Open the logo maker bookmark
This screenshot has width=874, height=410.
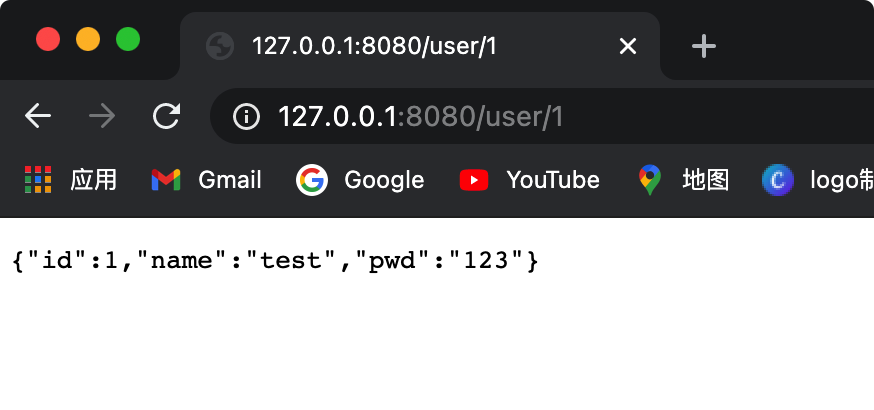pyautogui.click(x=816, y=180)
